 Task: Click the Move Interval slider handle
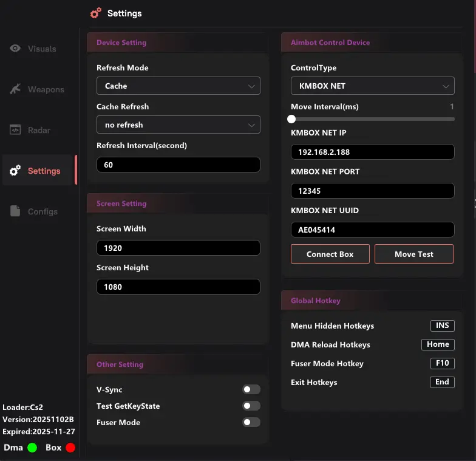[292, 119]
